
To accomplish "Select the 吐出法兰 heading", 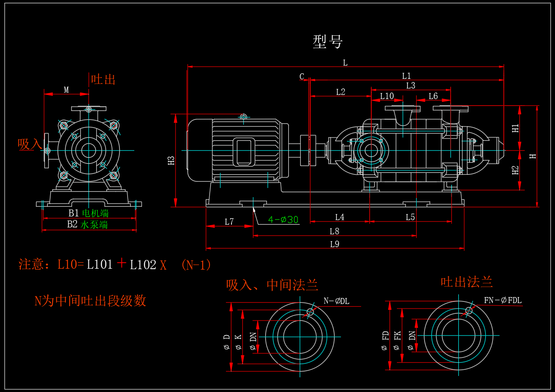I will (x=467, y=282).
